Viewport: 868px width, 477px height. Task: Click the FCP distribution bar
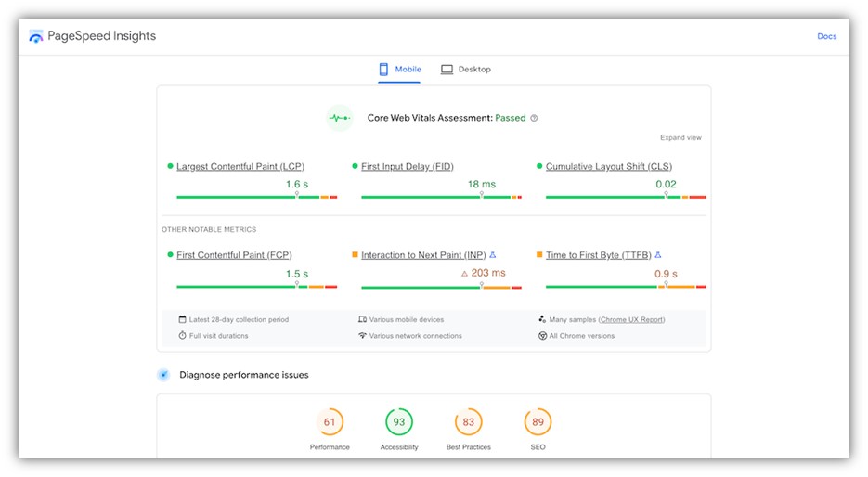click(x=257, y=287)
